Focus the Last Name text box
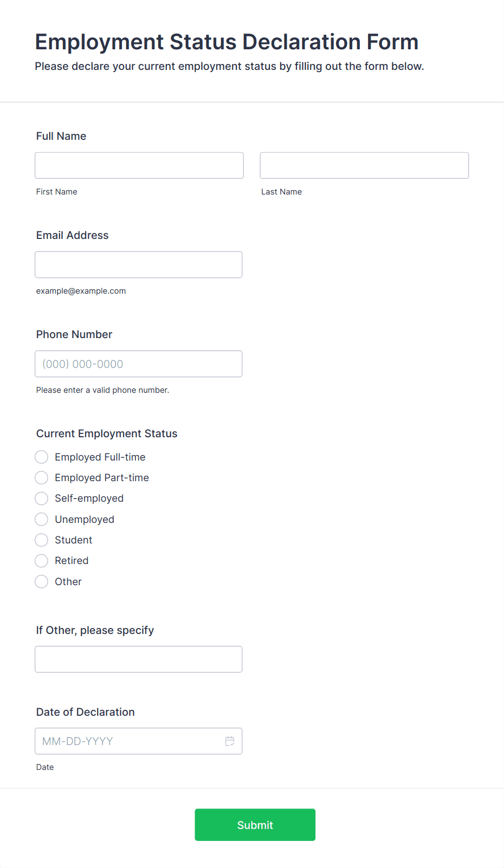This screenshot has height=868, width=504. [x=364, y=165]
